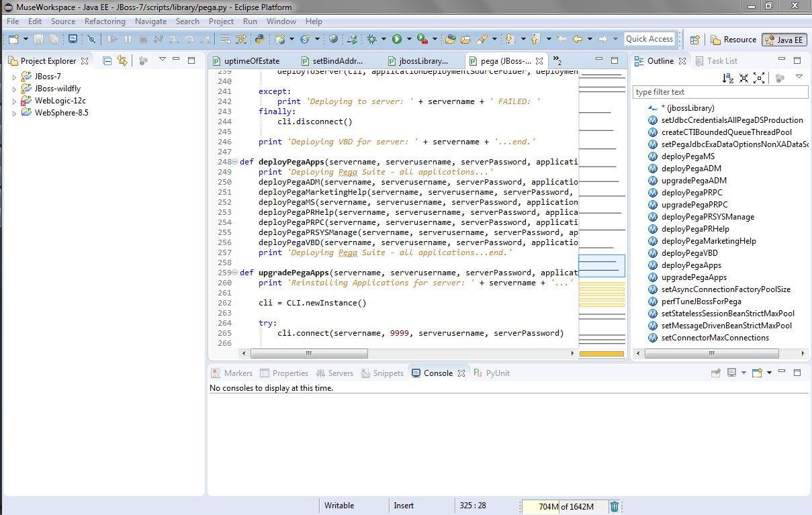The height and width of the screenshot is (515, 812).
Task: Expand the WebLogic-12c project tree
Action: pyautogui.click(x=15, y=100)
